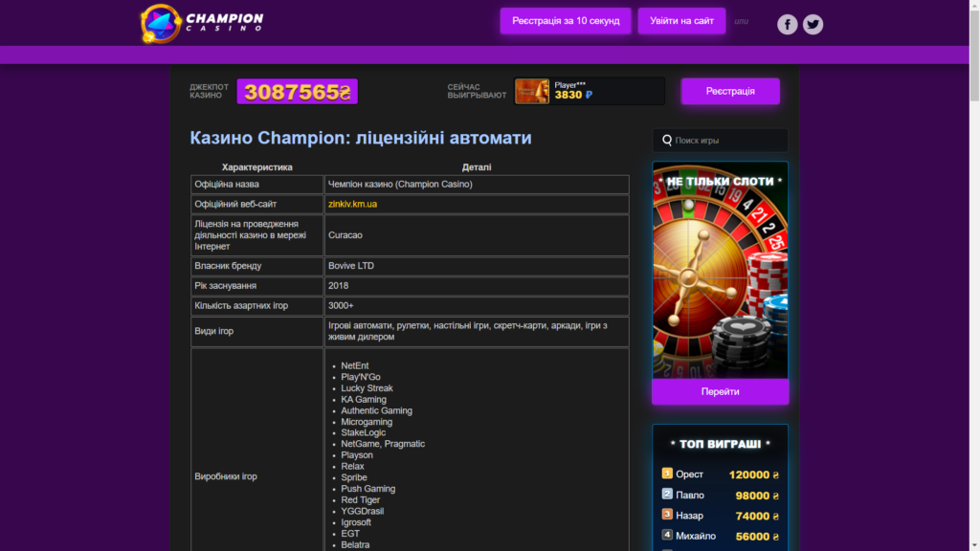Click the ТОП ВИГРАШІ panel title

coord(720,444)
